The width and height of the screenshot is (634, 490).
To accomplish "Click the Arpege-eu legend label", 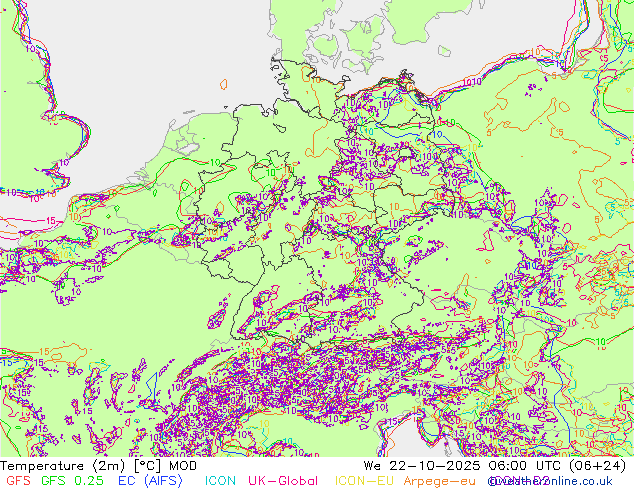I will click(x=440, y=481).
